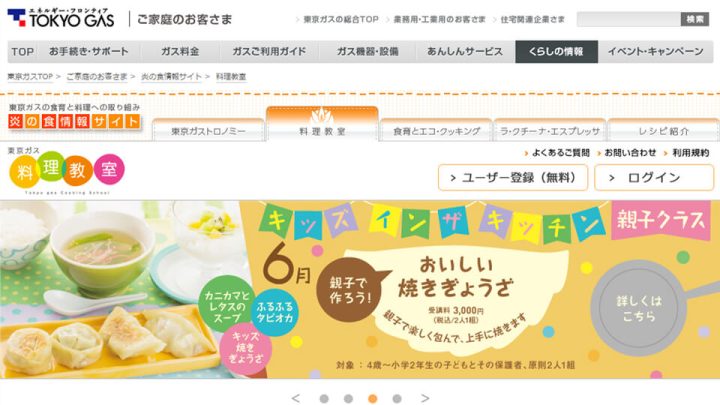Click the 炎の食情報サイト orange tile logo
Image resolution: width=720 pixels, height=405 pixels.
point(74,121)
